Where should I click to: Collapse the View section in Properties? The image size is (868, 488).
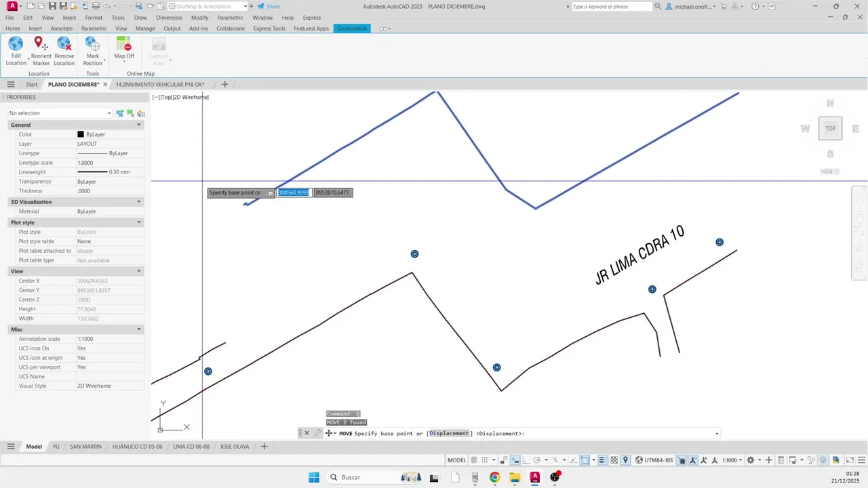[x=139, y=271]
